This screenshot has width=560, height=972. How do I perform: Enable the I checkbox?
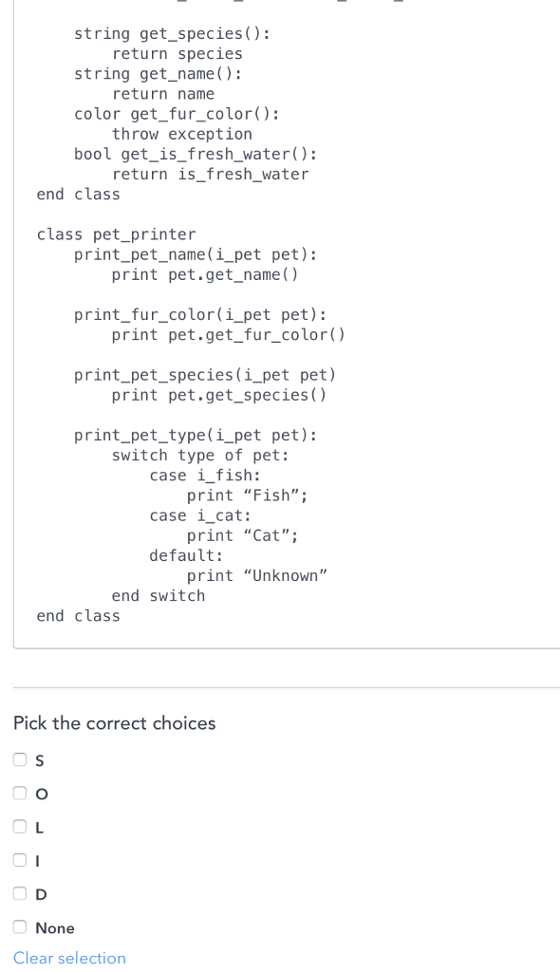(19, 860)
